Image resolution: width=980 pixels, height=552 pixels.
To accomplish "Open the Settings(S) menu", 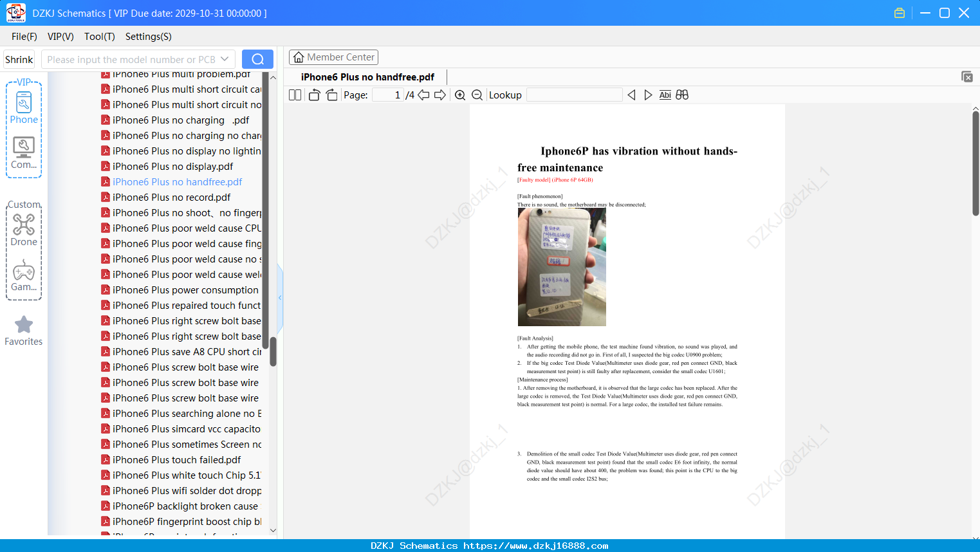I will coord(149,37).
